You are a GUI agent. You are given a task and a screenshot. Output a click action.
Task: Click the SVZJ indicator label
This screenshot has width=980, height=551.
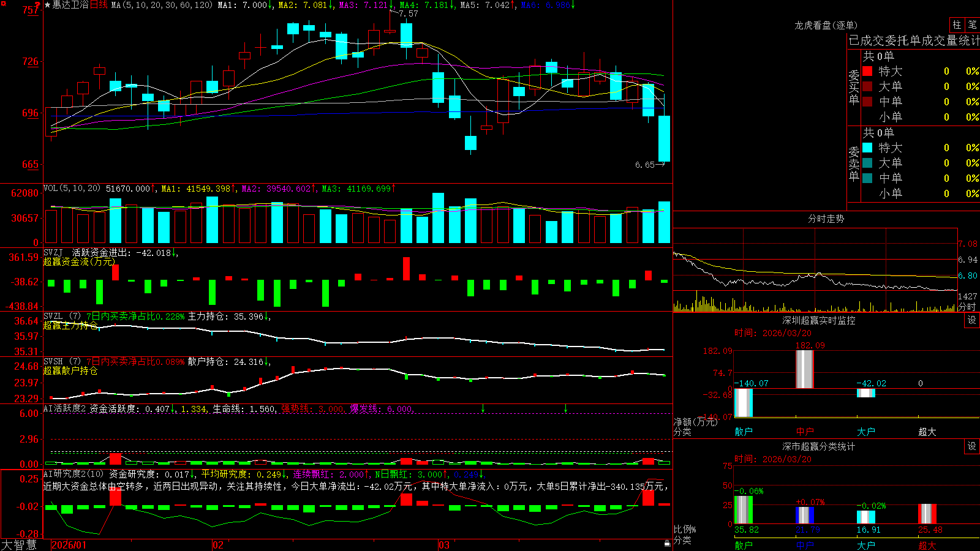[x=53, y=252]
